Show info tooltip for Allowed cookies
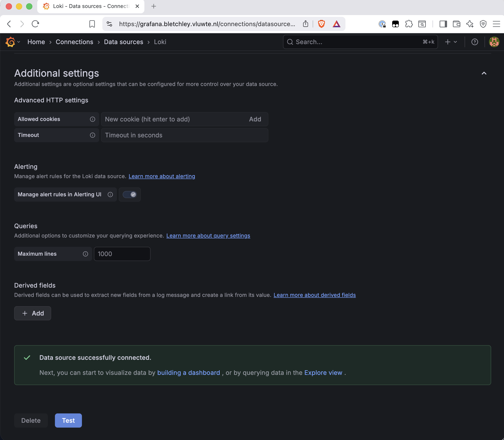 (x=92, y=119)
